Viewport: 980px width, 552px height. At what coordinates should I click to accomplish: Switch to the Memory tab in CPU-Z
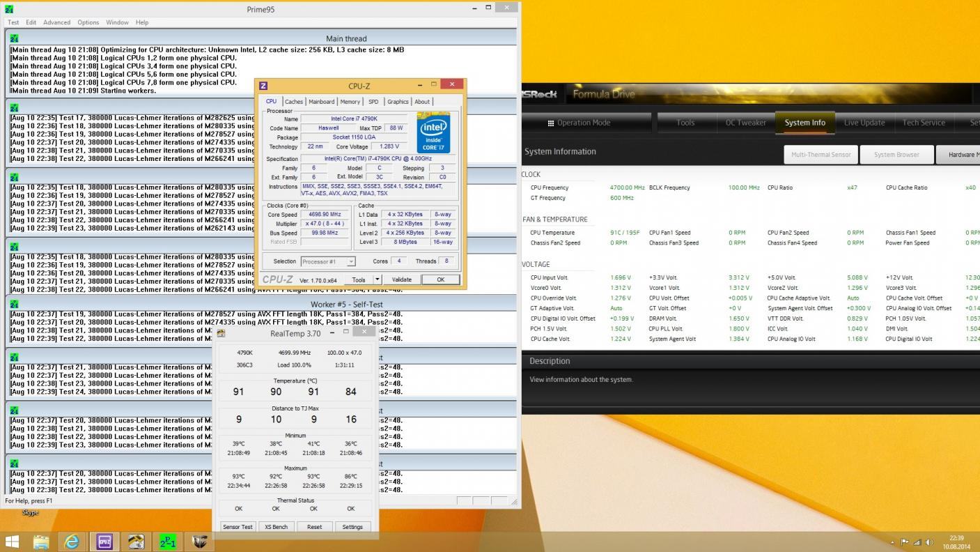[350, 102]
